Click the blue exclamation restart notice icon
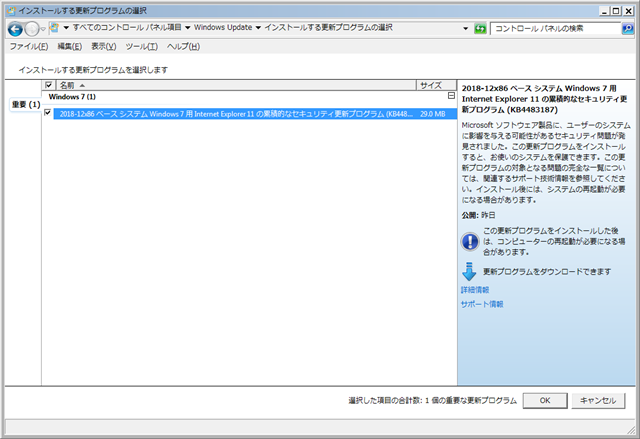The width and height of the screenshot is (640, 439). (x=470, y=241)
